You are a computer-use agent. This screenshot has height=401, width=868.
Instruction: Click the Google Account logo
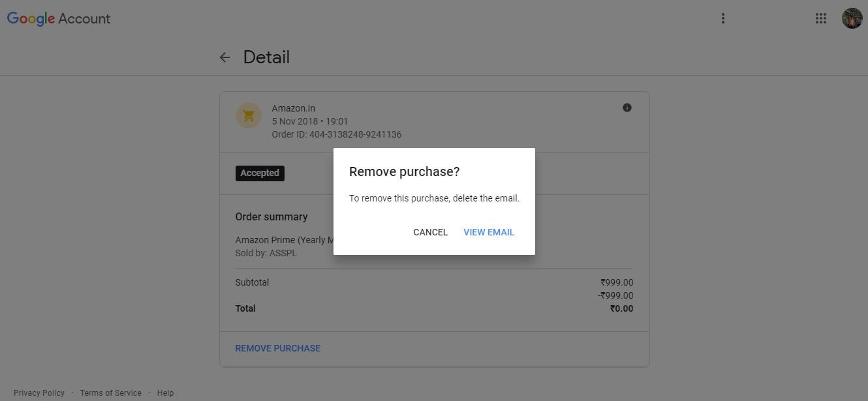pos(59,18)
